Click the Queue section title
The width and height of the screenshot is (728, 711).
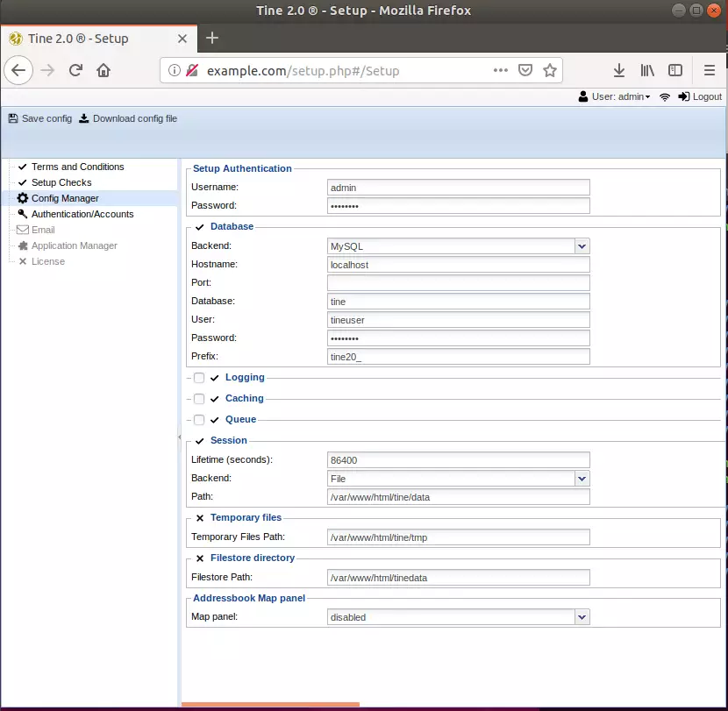240,419
